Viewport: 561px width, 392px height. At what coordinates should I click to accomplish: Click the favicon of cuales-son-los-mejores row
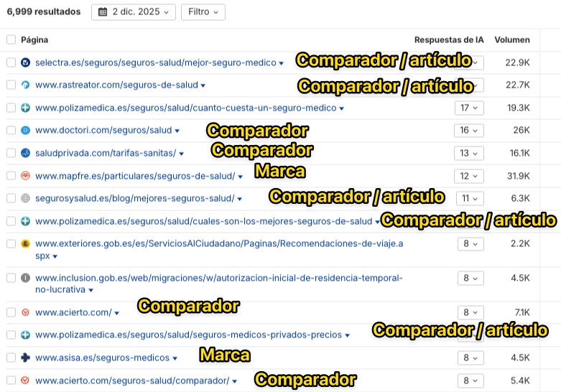[25, 221]
